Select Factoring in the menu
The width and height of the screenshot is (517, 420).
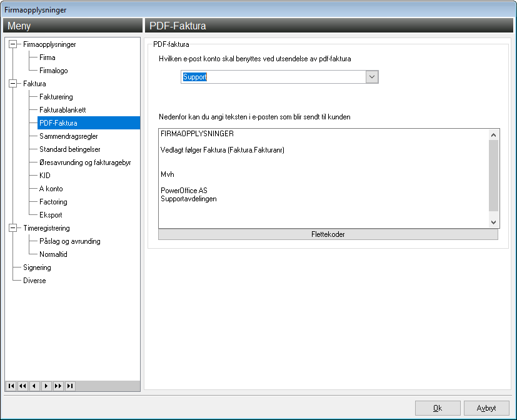point(53,202)
